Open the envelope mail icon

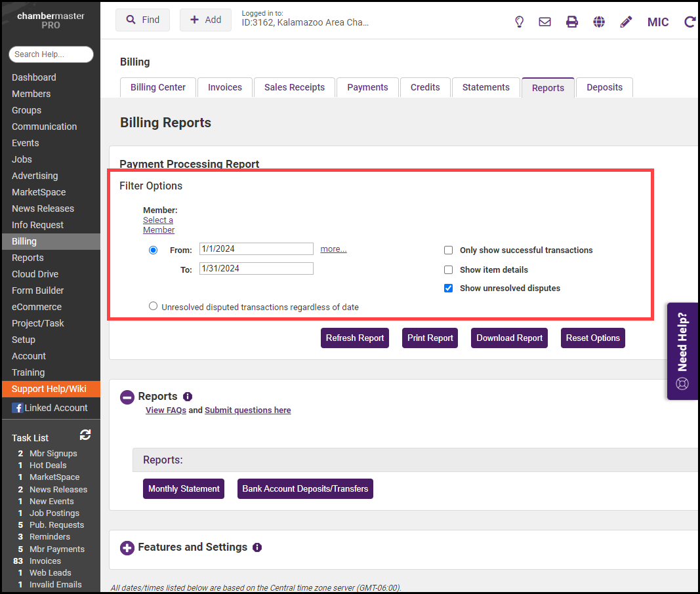[545, 22]
